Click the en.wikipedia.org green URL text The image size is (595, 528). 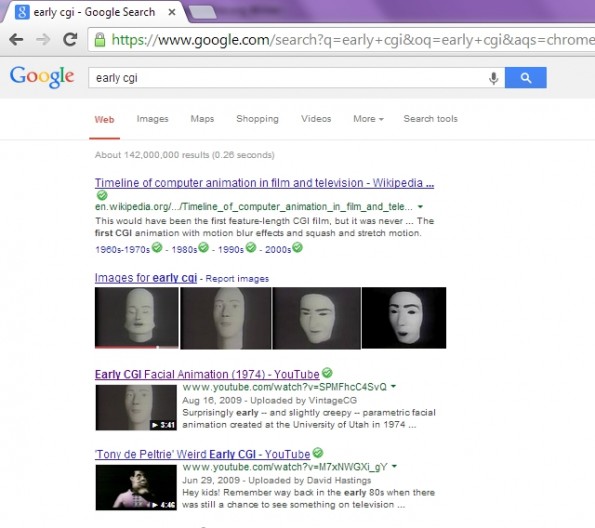tap(253, 207)
